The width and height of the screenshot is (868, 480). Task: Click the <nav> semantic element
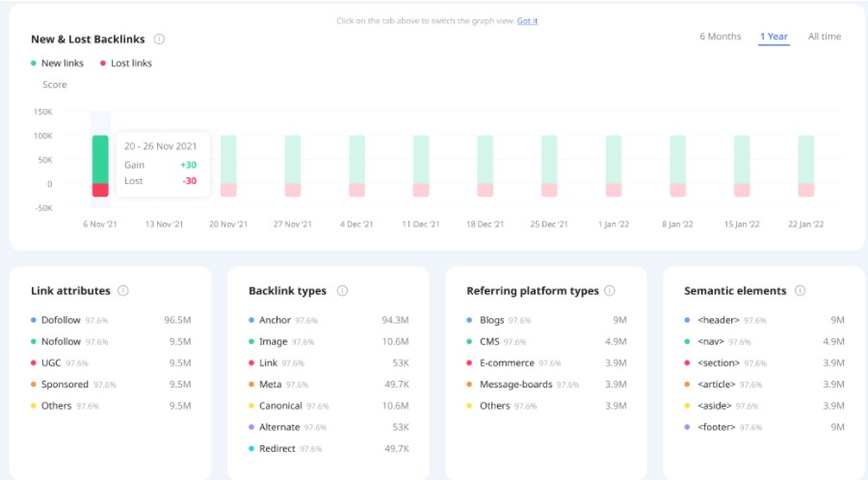tap(765, 341)
